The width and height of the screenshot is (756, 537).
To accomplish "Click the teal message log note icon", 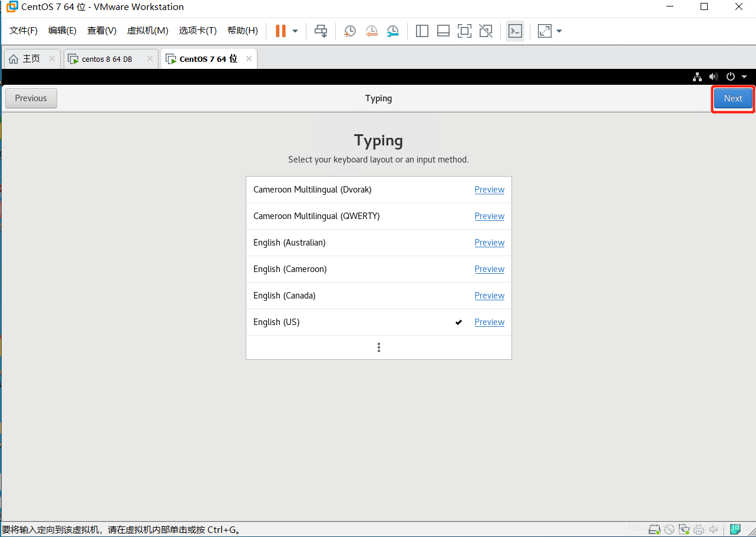I will click(735, 529).
